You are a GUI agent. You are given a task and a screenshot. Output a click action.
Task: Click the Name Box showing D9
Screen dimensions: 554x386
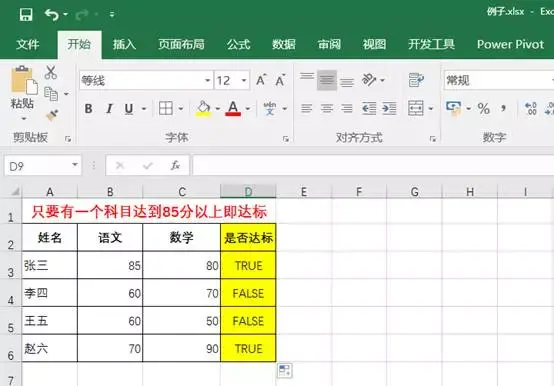click(x=43, y=165)
